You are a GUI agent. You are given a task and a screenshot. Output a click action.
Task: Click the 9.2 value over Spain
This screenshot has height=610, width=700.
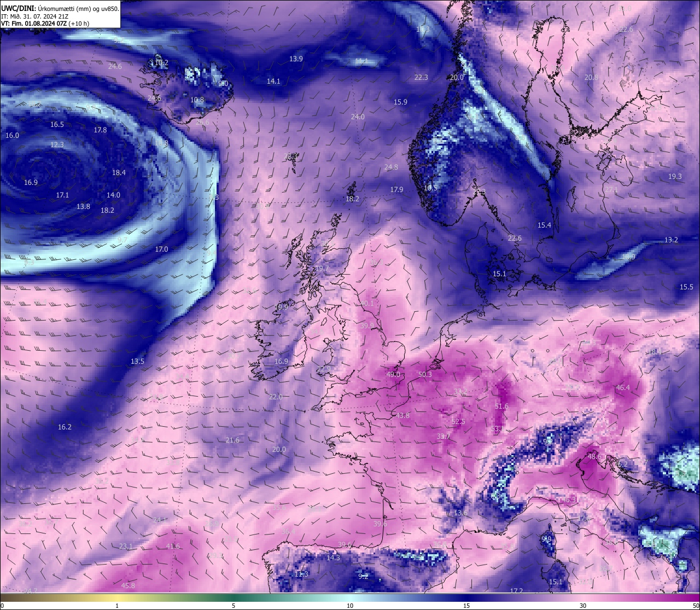tap(363, 577)
